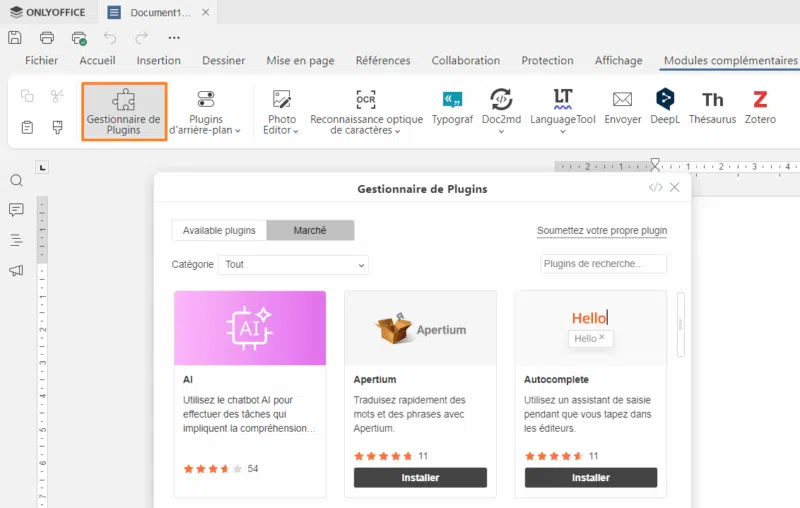800x508 pixels.
Task: Click the developer mode code icon
Action: [x=656, y=187]
